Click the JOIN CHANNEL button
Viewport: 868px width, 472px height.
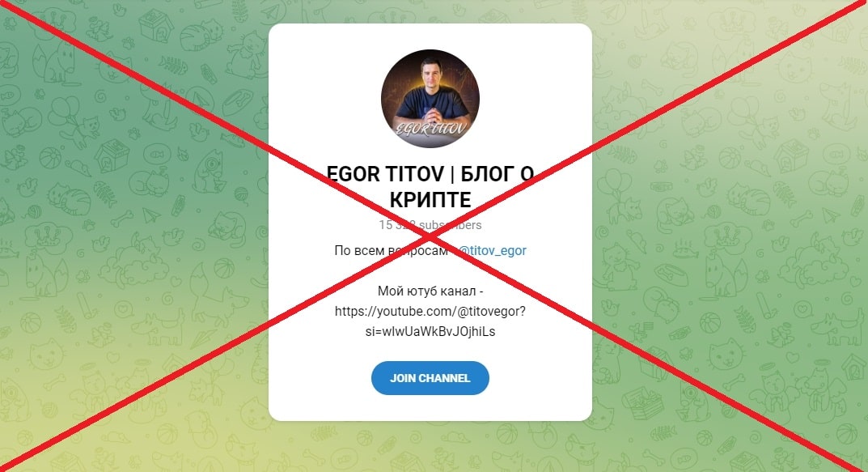click(430, 378)
